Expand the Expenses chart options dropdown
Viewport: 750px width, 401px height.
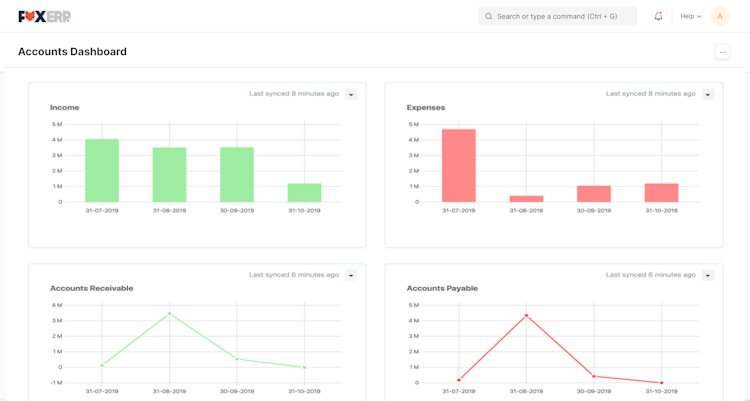pos(708,94)
